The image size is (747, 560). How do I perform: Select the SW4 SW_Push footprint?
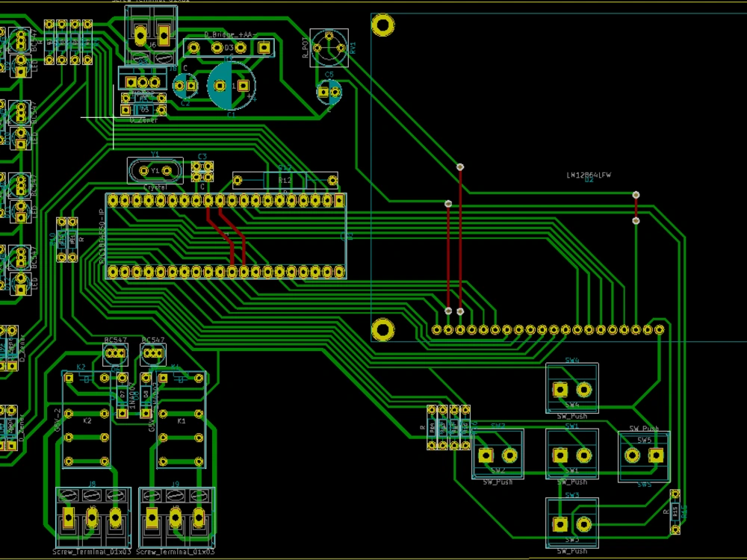coord(571,390)
